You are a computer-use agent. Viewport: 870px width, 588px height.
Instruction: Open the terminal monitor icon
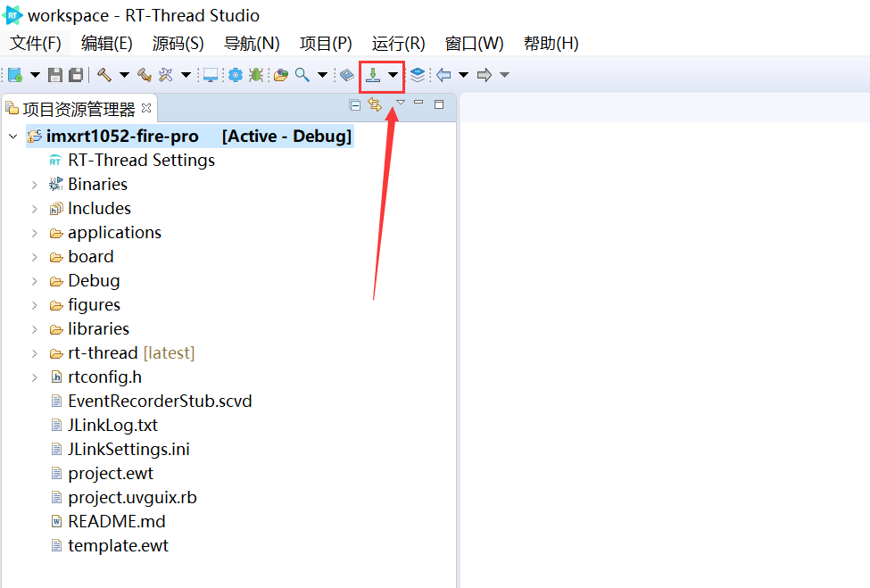(210, 76)
